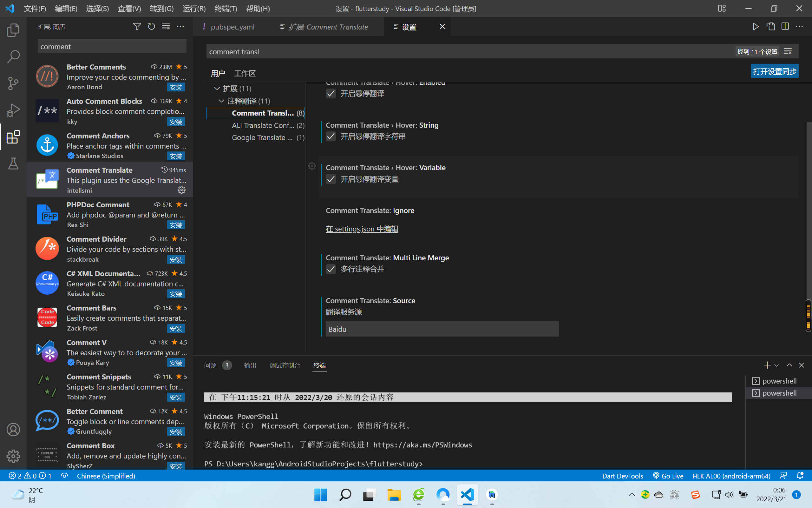Image resolution: width=812 pixels, height=508 pixels.
Task: Click the extensions search box
Action: click(x=112, y=46)
